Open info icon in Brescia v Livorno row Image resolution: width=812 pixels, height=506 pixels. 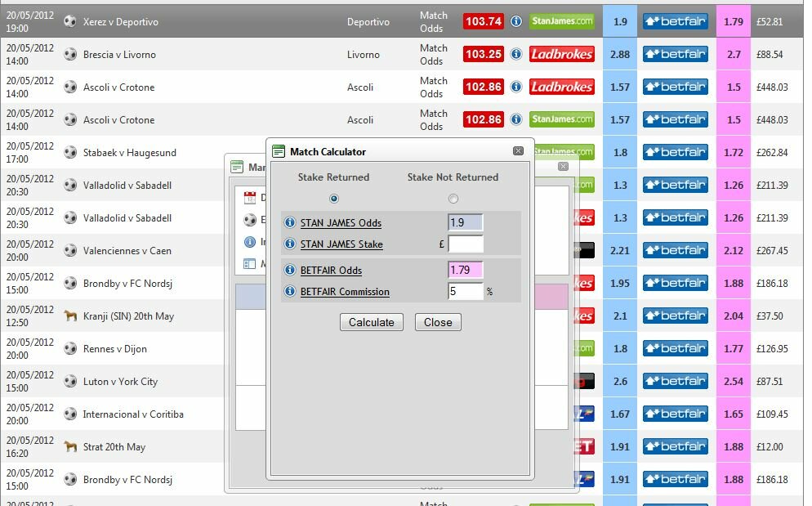(x=516, y=54)
